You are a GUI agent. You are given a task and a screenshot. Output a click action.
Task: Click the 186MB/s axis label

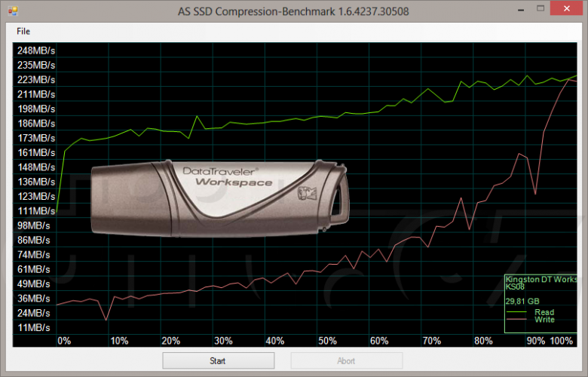tap(36, 124)
